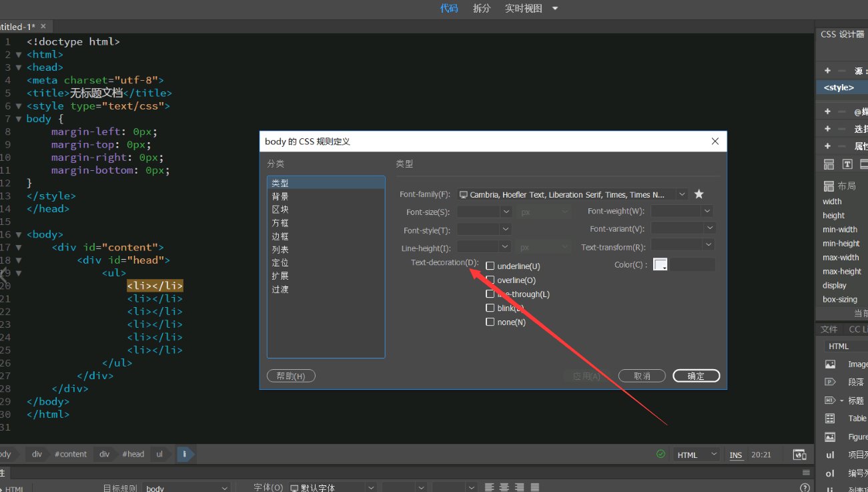Image resolution: width=868 pixels, height=492 pixels.
Task: Open the Font-style dropdown
Action: 506,230
